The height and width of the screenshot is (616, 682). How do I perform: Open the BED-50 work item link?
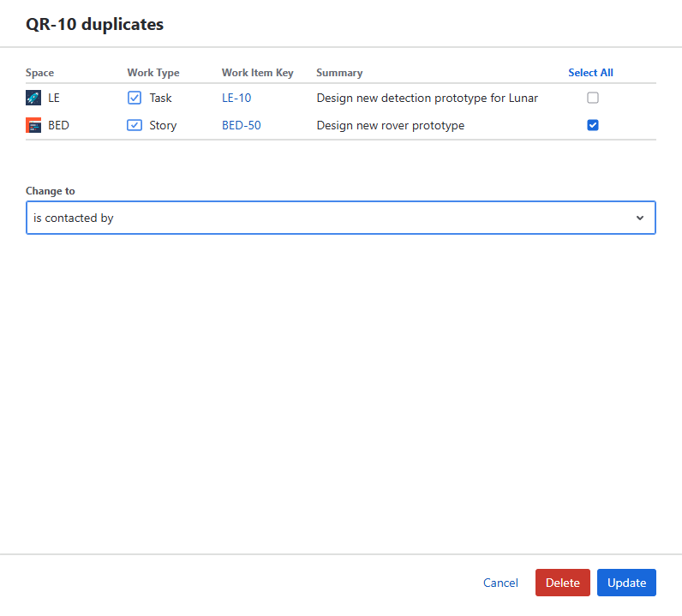pyautogui.click(x=242, y=125)
